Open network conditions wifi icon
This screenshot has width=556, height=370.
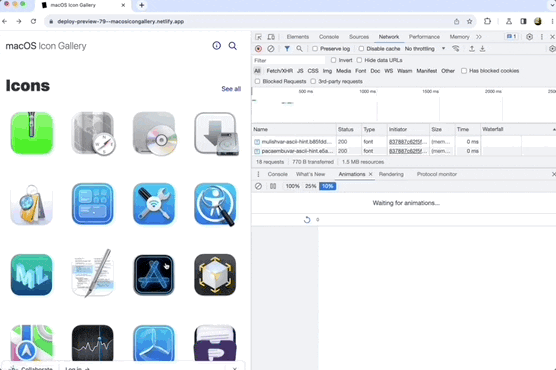[456, 49]
